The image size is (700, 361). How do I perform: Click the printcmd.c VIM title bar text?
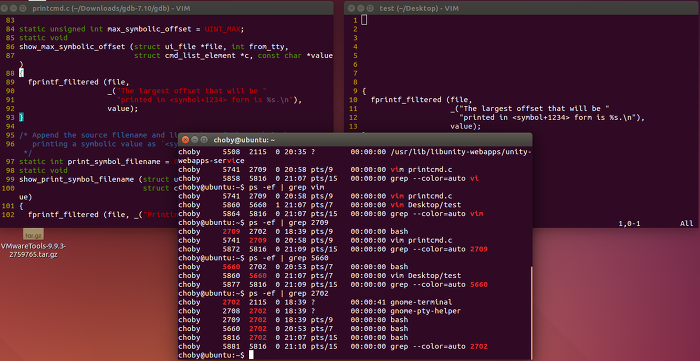(x=110, y=8)
